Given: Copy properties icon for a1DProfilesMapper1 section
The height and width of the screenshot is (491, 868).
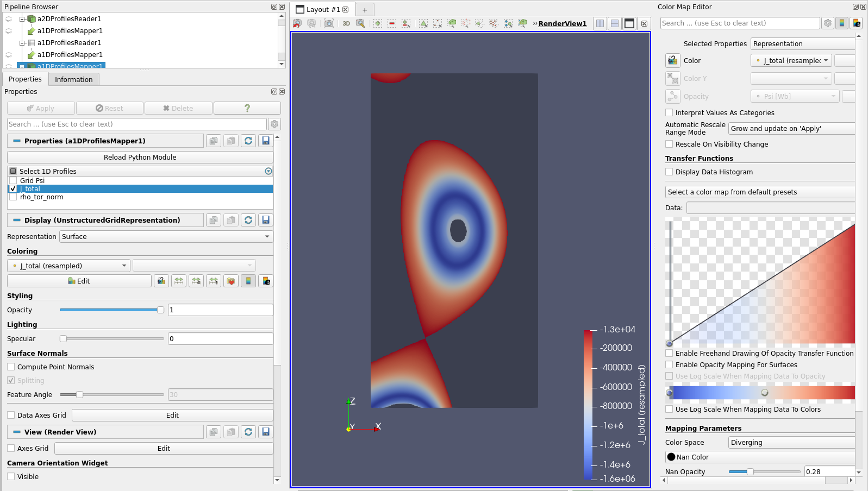Looking at the screenshot, I should 214,141.
